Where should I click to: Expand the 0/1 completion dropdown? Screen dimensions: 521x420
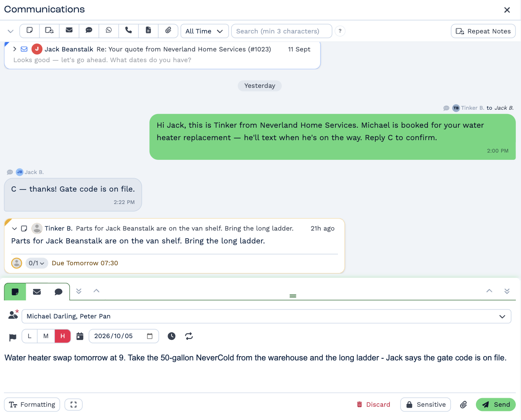click(x=37, y=263)
